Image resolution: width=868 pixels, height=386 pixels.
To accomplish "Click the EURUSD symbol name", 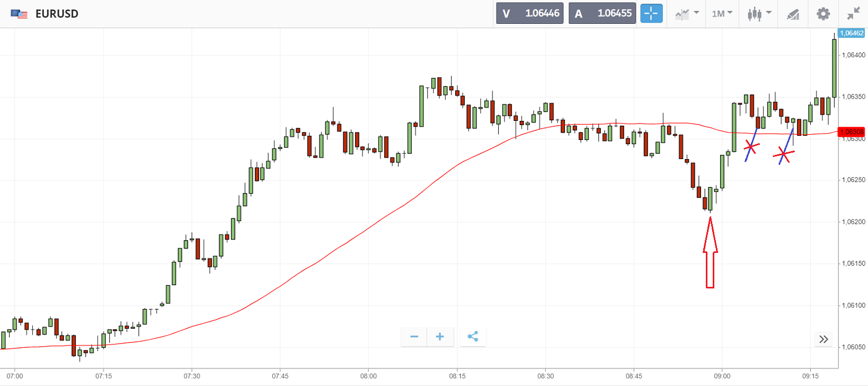I will (57, 14).
